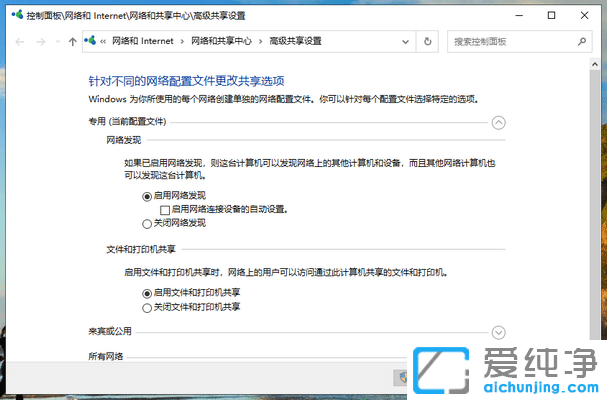Go up one level with the Up arrow
607x400 pixels.
pyautogui.click(x=72, y=42)
